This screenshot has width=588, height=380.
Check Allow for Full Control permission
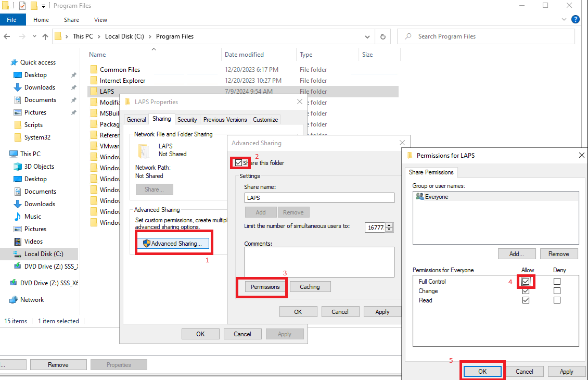point(526,282)
